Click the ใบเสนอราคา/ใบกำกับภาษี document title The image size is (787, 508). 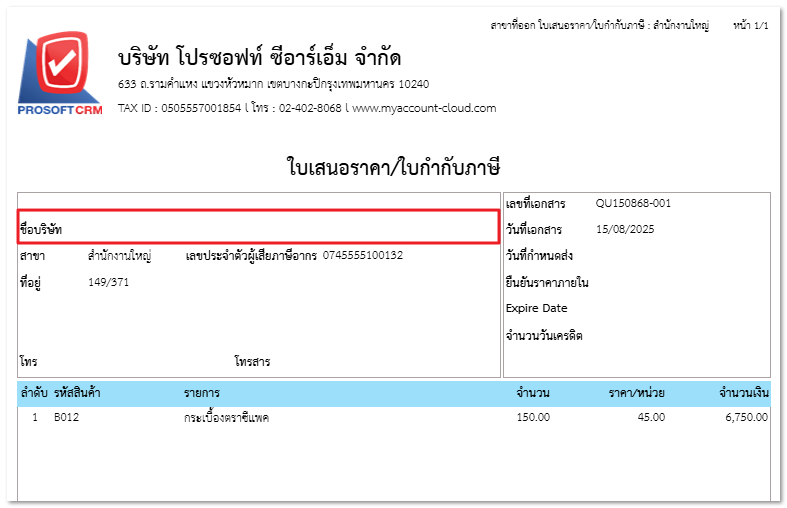(x=393, y=166)
